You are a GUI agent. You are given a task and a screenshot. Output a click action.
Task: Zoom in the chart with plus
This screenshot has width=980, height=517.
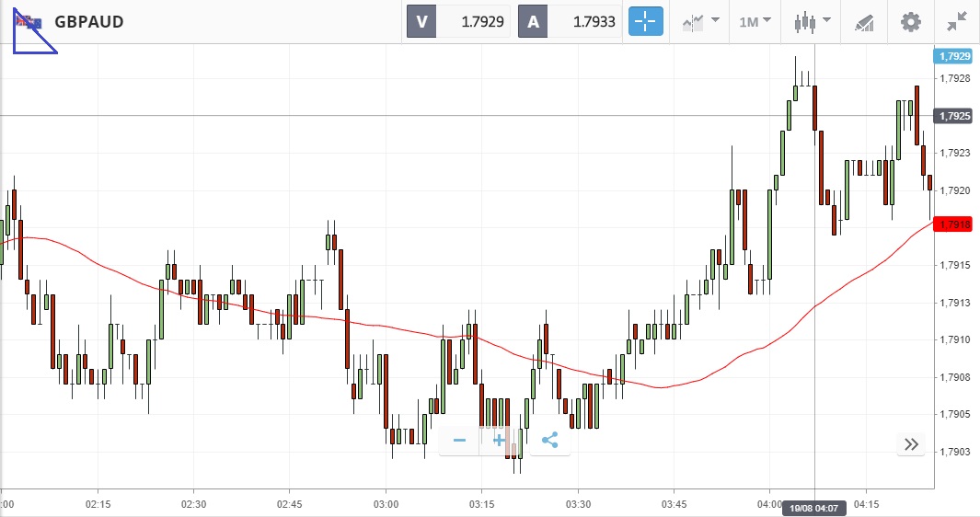500,441
